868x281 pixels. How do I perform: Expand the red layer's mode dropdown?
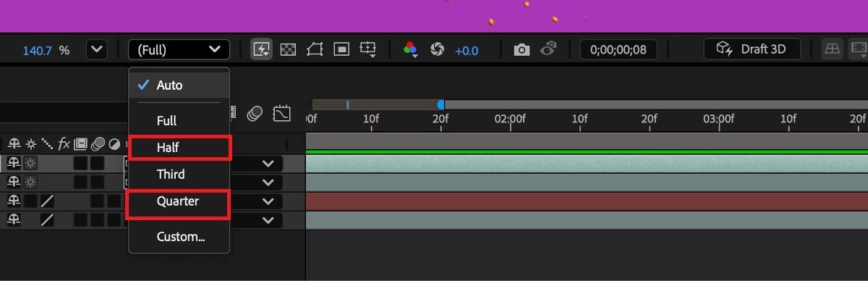pos(268,201)
